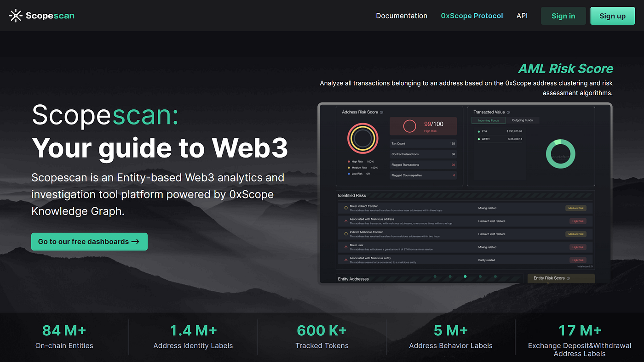Select the active third carousel dot
Viewport: 644px width, 362px height.
pyautogui.click(x=465, y=277)
